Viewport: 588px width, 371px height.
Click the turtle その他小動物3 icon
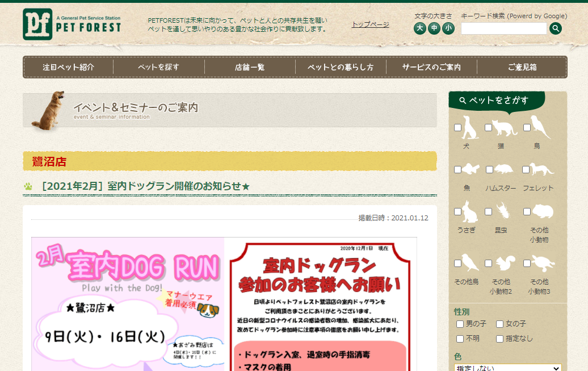tap(543, 263)
